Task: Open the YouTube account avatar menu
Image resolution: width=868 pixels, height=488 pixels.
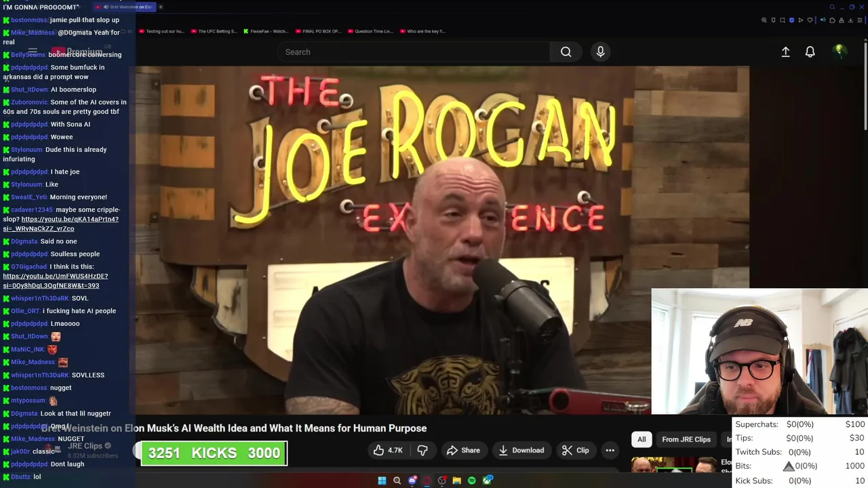Action: [840, 51]
